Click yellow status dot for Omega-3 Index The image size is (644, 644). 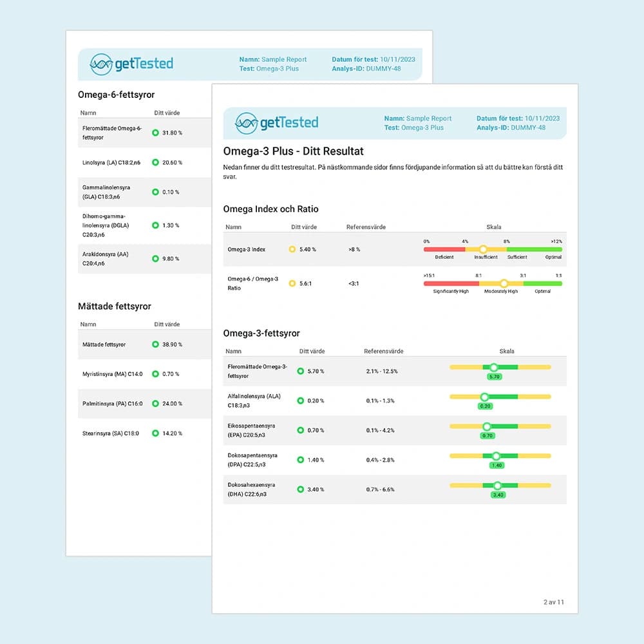point(292,249)
